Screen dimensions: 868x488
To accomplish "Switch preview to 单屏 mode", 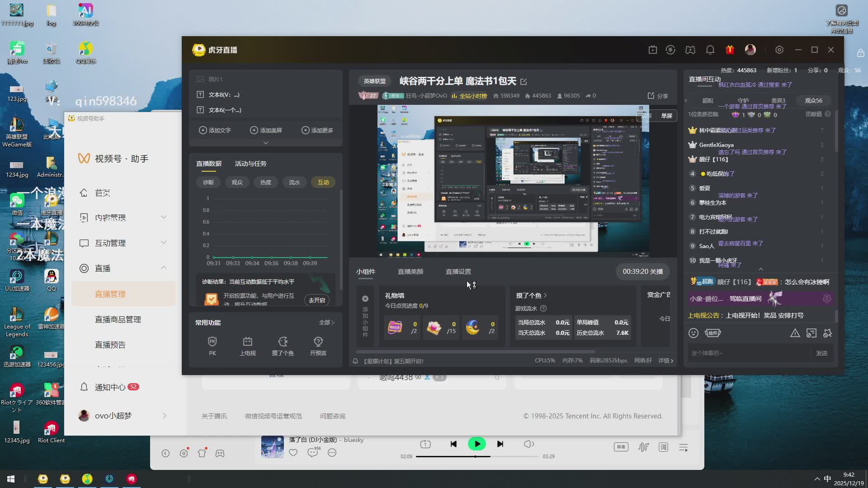I will [666, 116].
